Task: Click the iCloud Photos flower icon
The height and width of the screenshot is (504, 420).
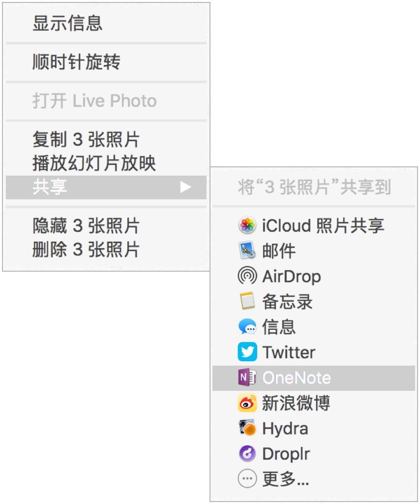Action: pos(247,225)
